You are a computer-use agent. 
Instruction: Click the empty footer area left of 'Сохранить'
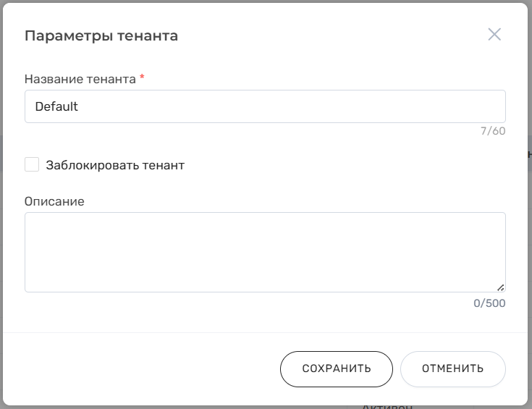click(145, 368)
